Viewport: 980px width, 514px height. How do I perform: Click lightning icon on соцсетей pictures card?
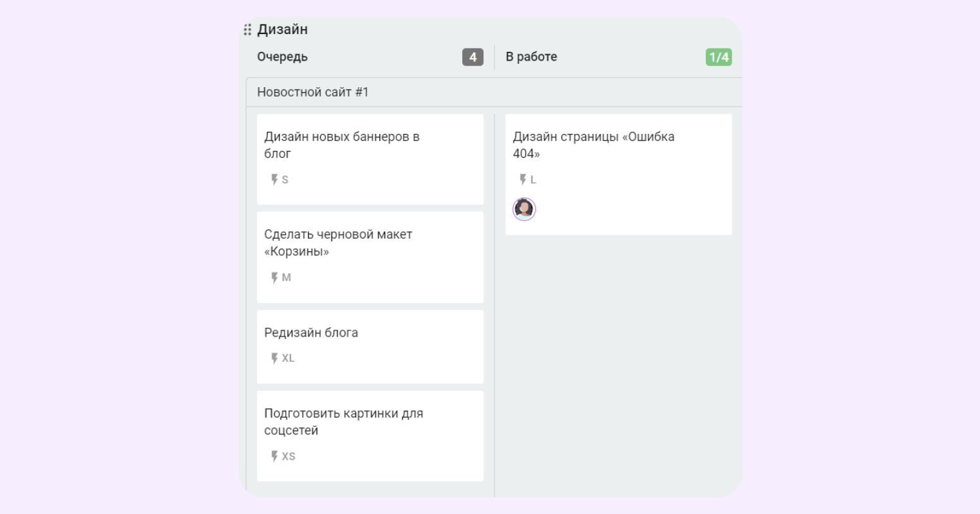275,457
